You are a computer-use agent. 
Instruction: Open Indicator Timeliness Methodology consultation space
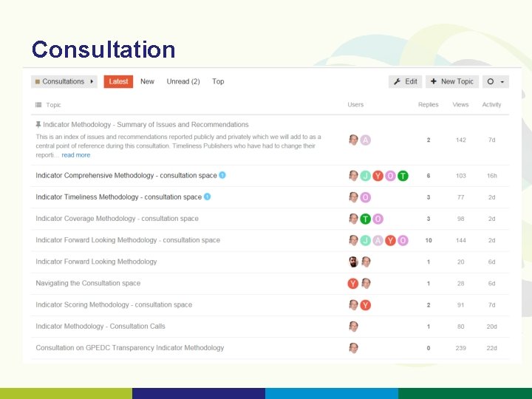(x=119, y=197)
